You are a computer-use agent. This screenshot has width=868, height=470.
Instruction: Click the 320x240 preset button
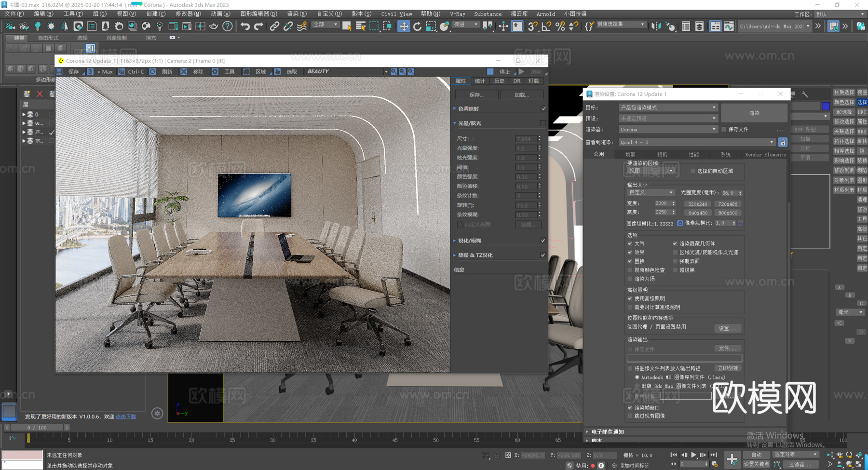click(697, 203)
